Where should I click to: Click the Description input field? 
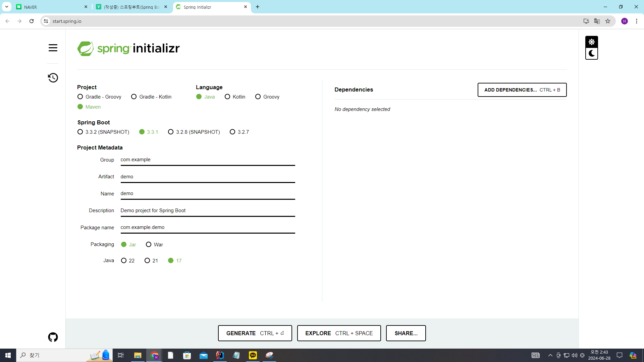[x=208, y=211]
